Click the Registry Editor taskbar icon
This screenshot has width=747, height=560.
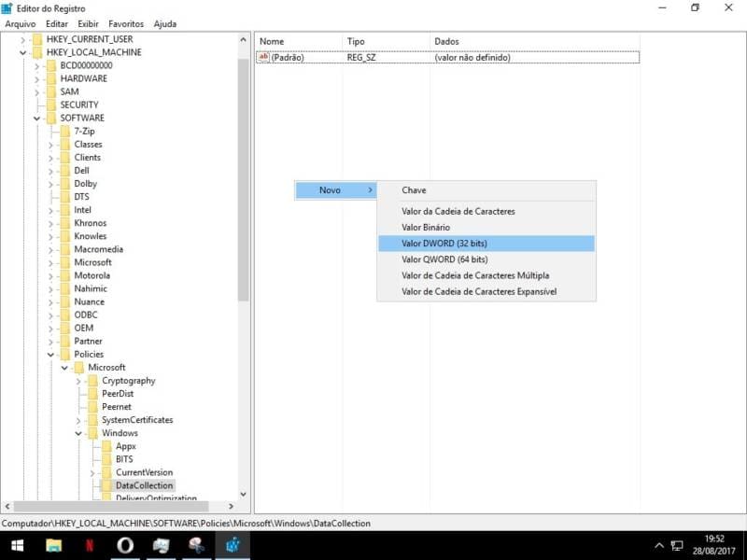233,545
